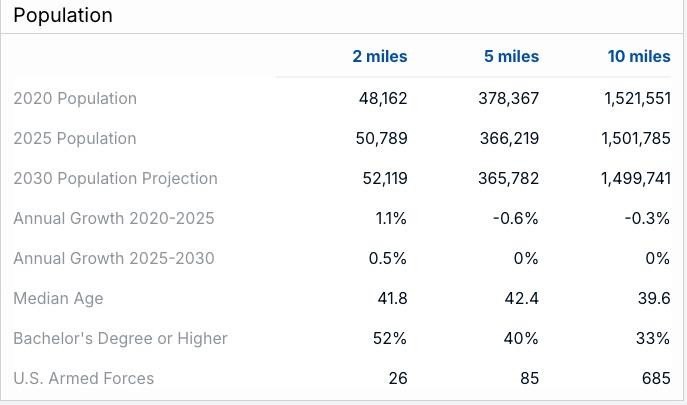Select the 10 miles column header
This screenshot has height=405, width=687.
click(639, 57)
